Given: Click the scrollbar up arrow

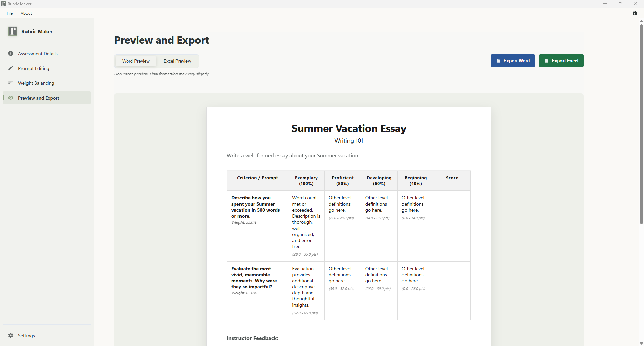Looking at the screenshot, I should tap(641, 21).
